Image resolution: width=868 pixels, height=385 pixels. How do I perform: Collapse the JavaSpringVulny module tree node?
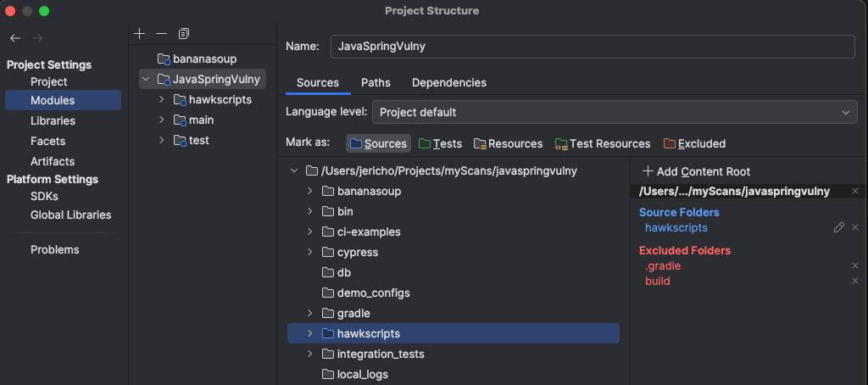pyautogui.click(x=146, y=79)
